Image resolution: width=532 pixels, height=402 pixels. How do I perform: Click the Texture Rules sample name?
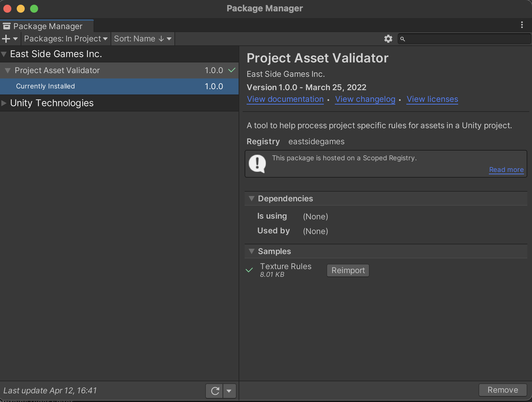tap(286, 266)
